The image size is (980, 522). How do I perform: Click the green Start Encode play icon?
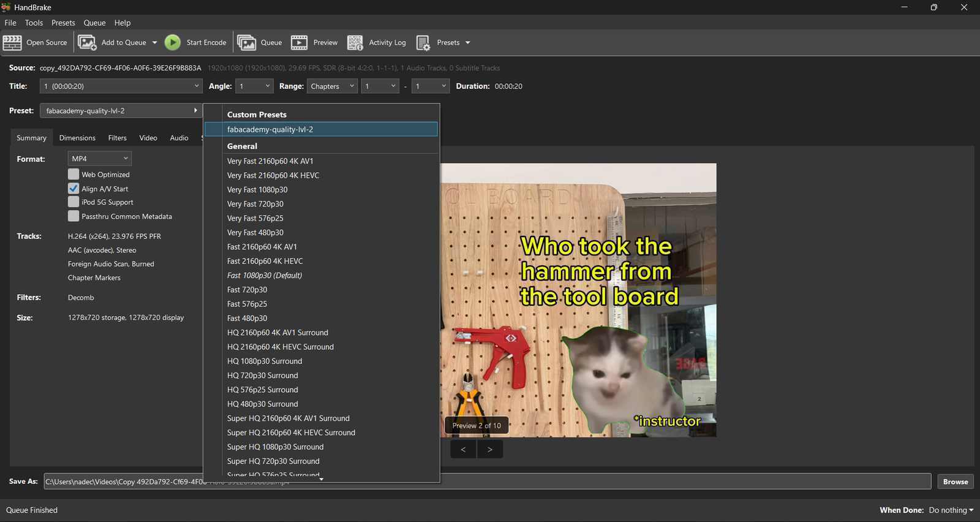pyautogui.click(x=173, y=42)
